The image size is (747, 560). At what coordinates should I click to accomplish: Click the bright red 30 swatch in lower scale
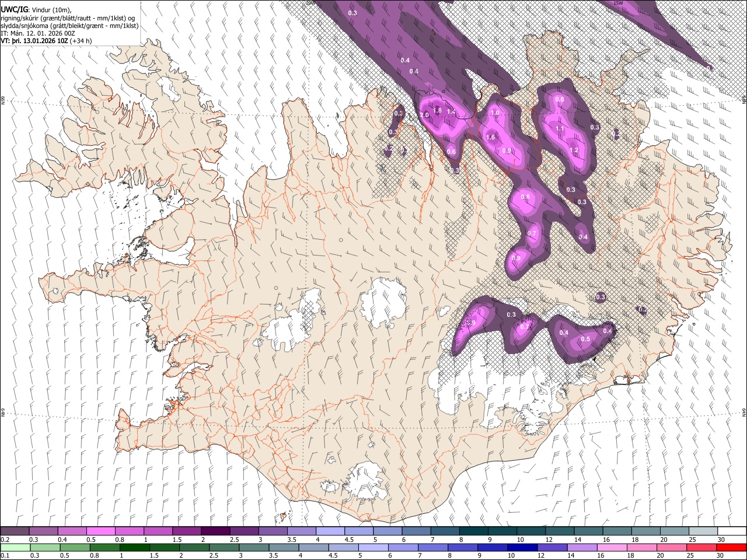[x=732, y=547]
